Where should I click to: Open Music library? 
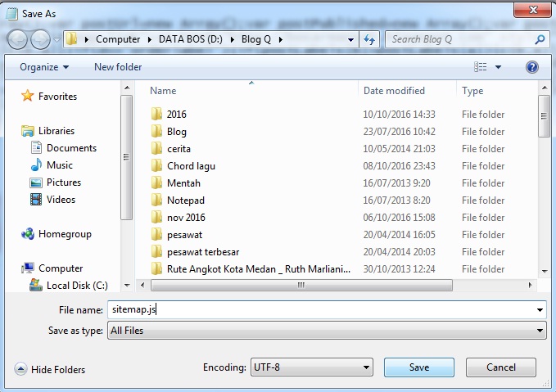click(x=60, y=165)
